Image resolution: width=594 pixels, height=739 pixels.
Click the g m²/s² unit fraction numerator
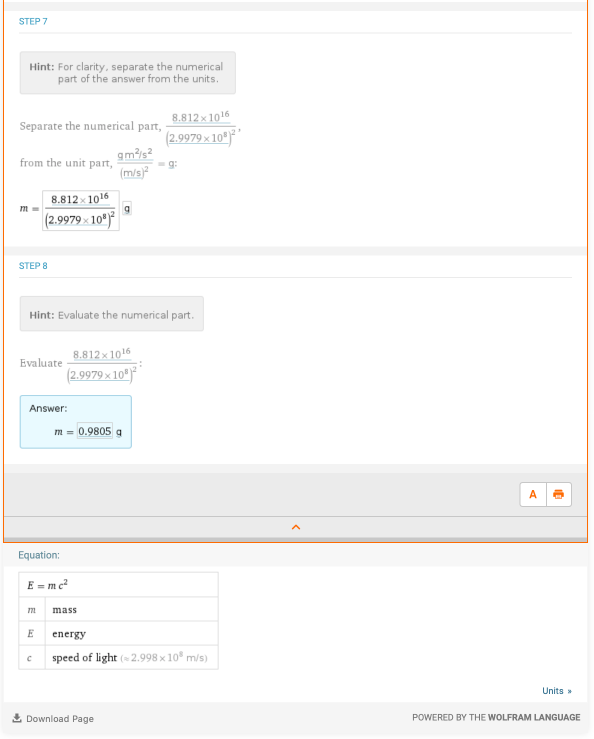pos(135,154)
